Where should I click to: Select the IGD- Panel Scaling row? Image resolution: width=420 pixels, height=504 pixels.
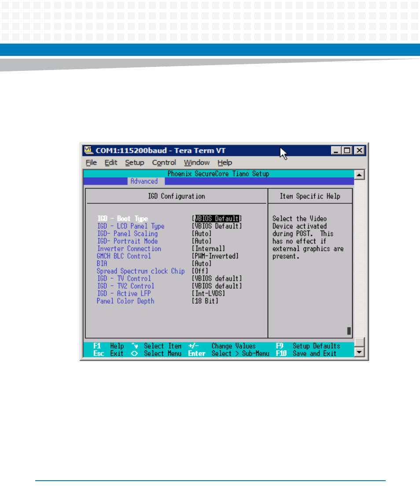point(154,234)
